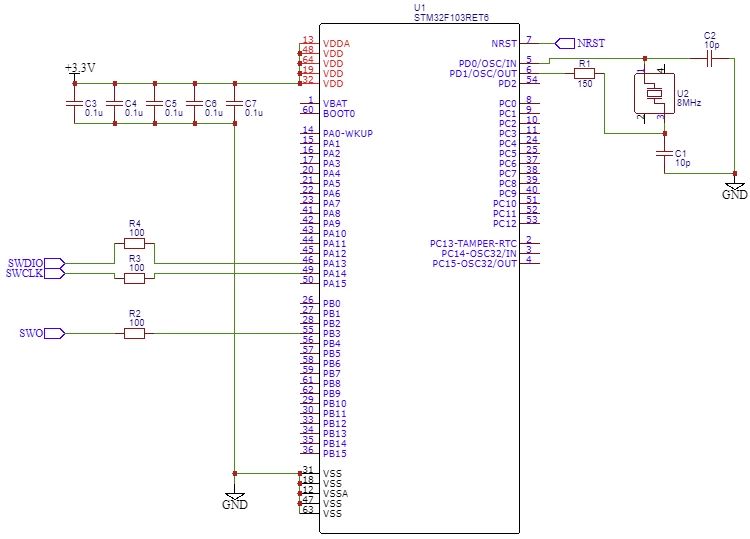Screen dimensions: 750x539
Task: Select the VSSA pin label
Action: (335, 494)
